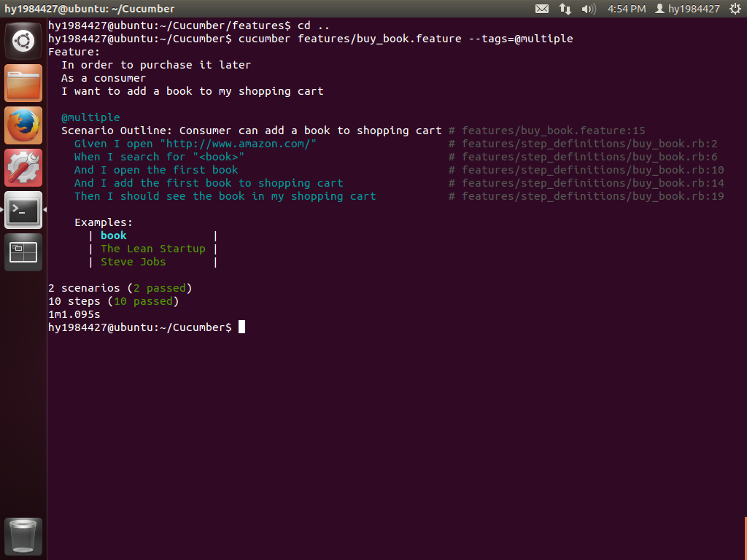Open the 4:54 PM clock menu

627,9
